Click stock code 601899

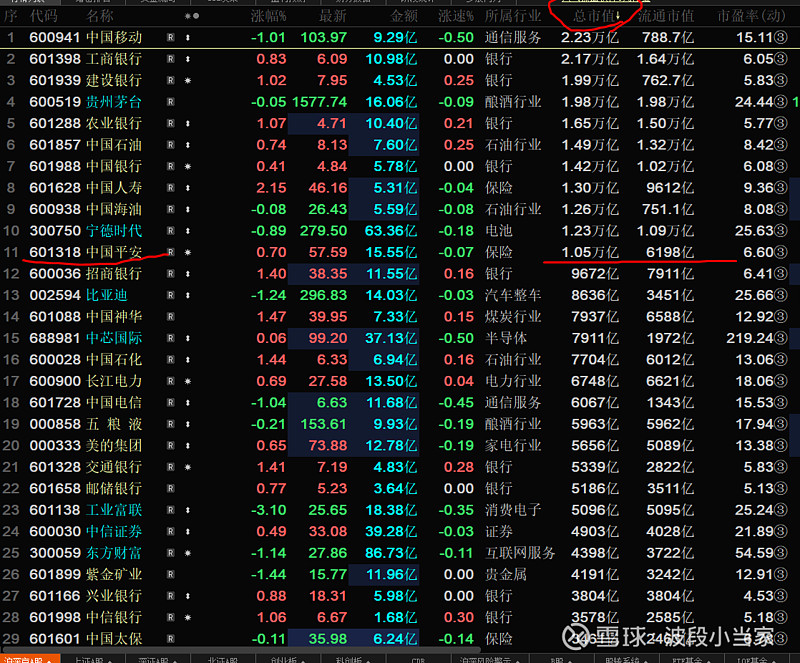point(55,574)
